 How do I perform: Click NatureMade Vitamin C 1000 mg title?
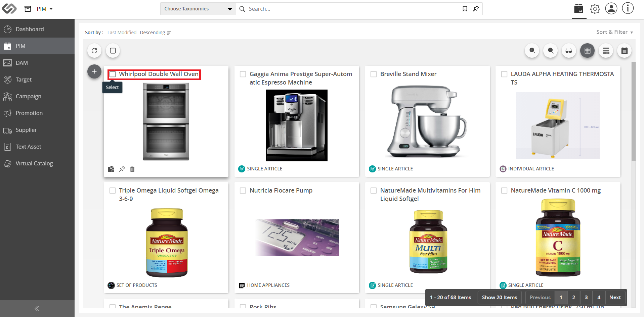click(556, 191)
